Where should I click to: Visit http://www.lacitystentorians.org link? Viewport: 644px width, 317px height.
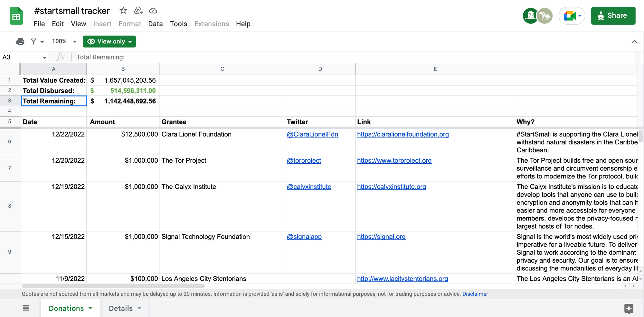tap(402, 279)
